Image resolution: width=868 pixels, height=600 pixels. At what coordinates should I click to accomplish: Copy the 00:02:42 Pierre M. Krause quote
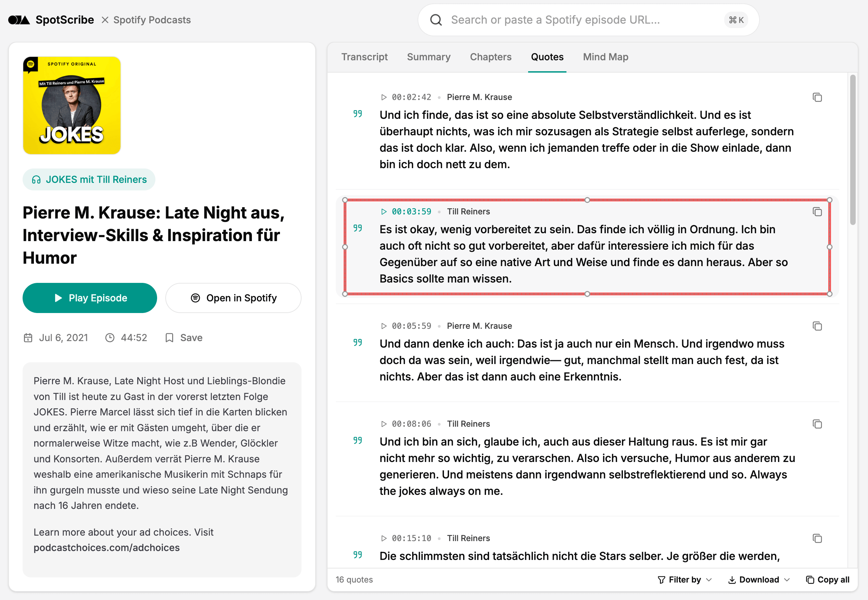pyautogui.click(x=817, y=97)
